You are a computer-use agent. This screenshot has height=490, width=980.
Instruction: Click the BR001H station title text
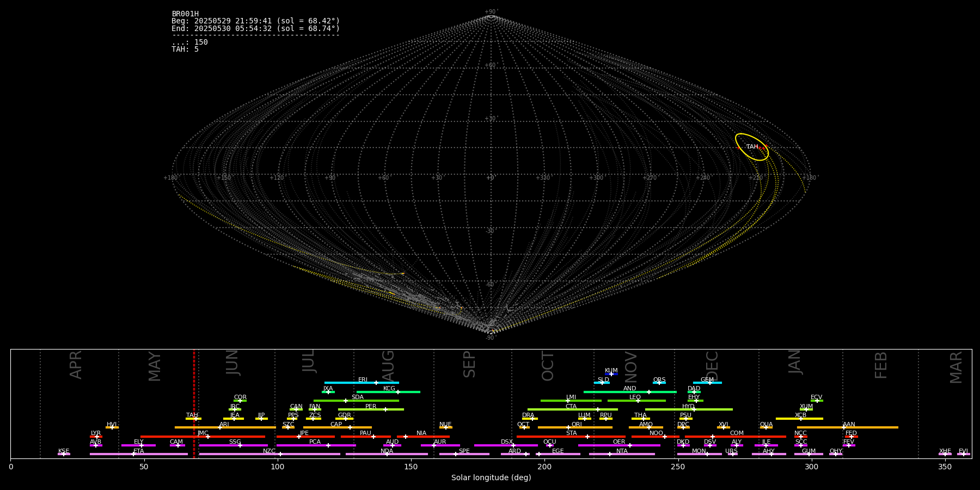(x=185, y=14)
